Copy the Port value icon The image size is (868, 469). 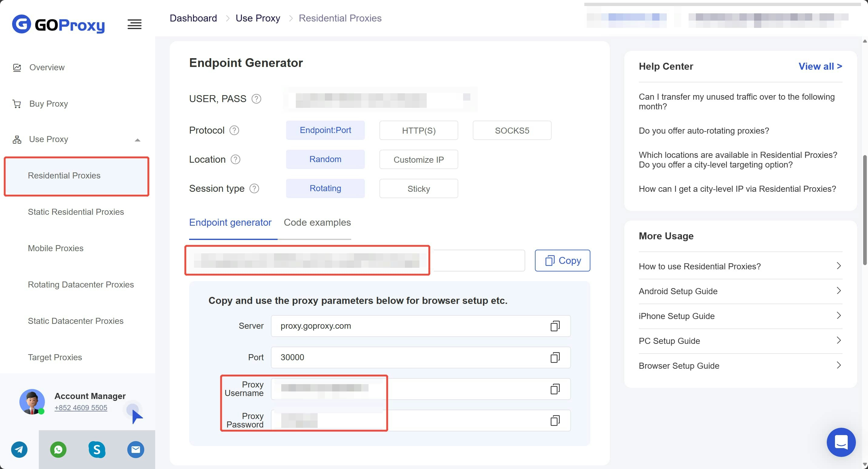click(x=555, y=358)
